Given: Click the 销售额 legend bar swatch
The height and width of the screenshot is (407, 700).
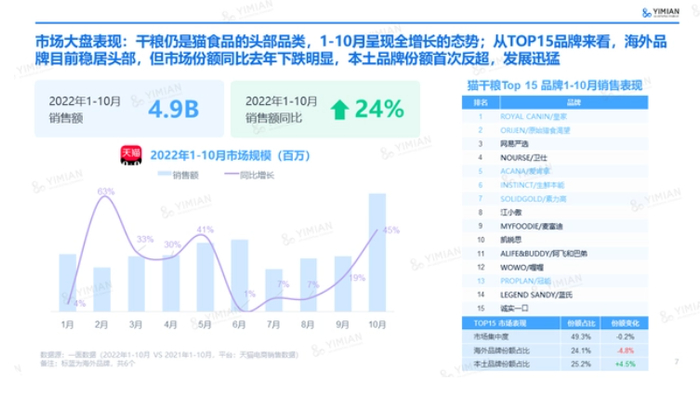Looking at the screenshot, I should coord(164,174).
